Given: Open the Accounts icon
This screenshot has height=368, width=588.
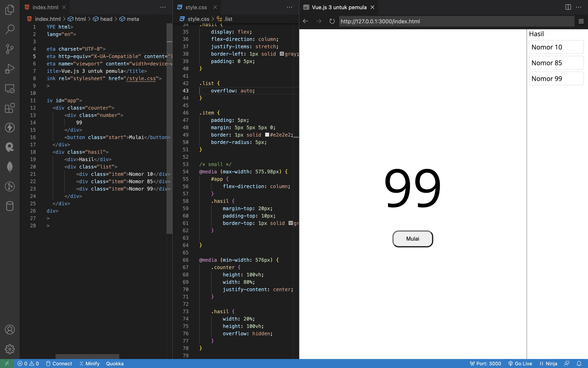Looking at the screenshot, I should point(10,330).
